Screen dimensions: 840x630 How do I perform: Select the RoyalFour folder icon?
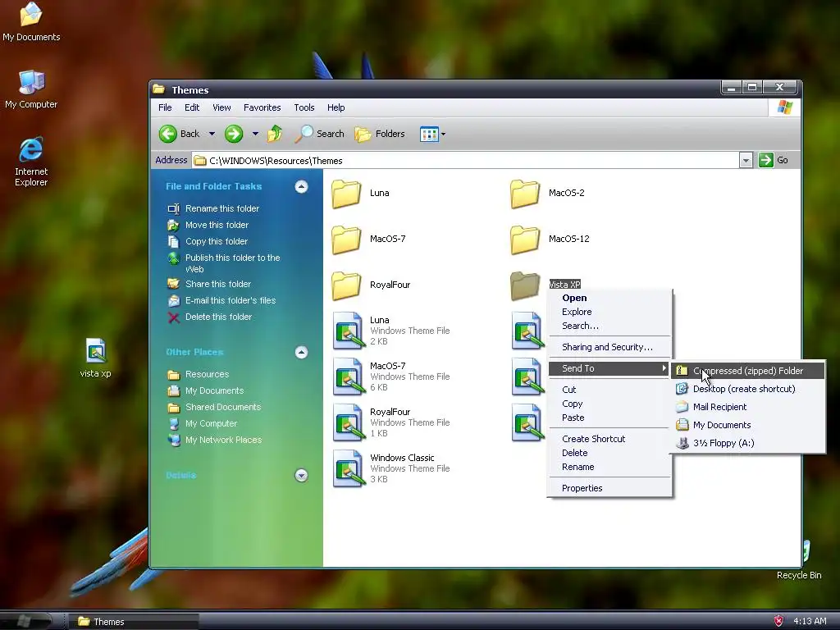point(346,285)
